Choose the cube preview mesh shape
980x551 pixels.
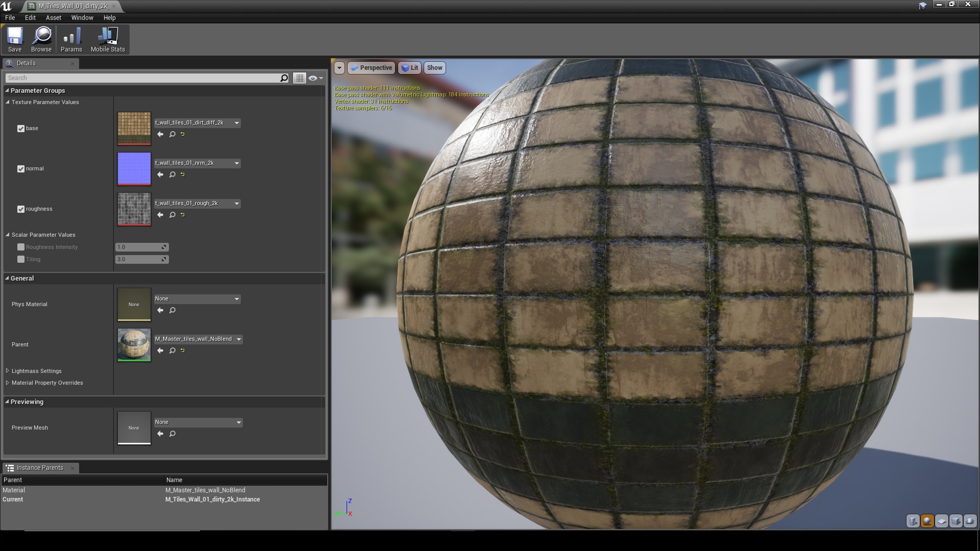point(955,521)
